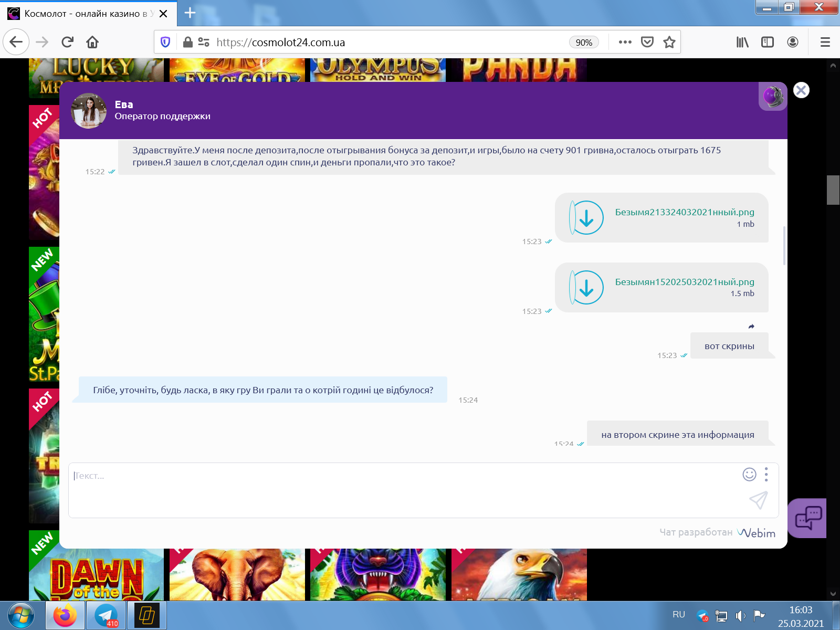Go back to previous page
This screenshot has height=630, width=840.
click(x=16, y=42)
